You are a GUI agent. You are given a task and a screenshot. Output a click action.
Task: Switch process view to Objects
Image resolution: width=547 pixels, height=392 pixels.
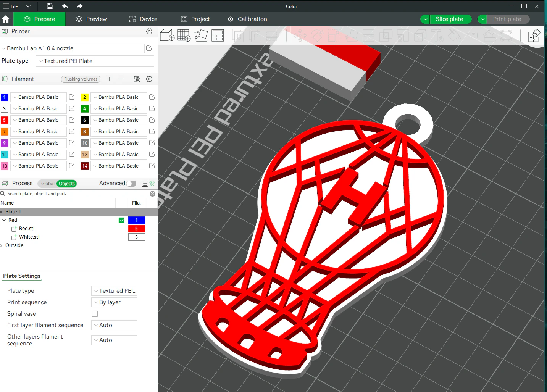tap(67, 184)
